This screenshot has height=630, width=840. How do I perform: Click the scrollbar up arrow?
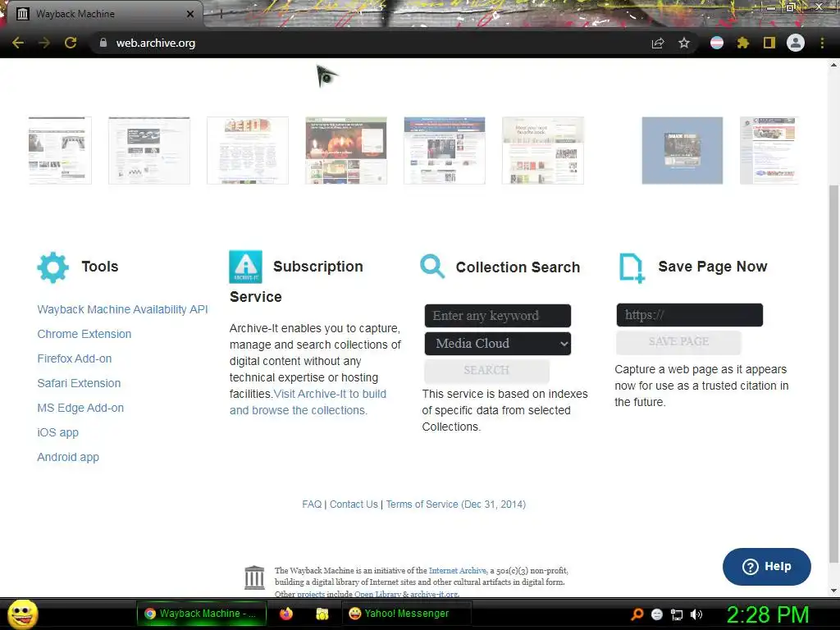tap(833, 65)
